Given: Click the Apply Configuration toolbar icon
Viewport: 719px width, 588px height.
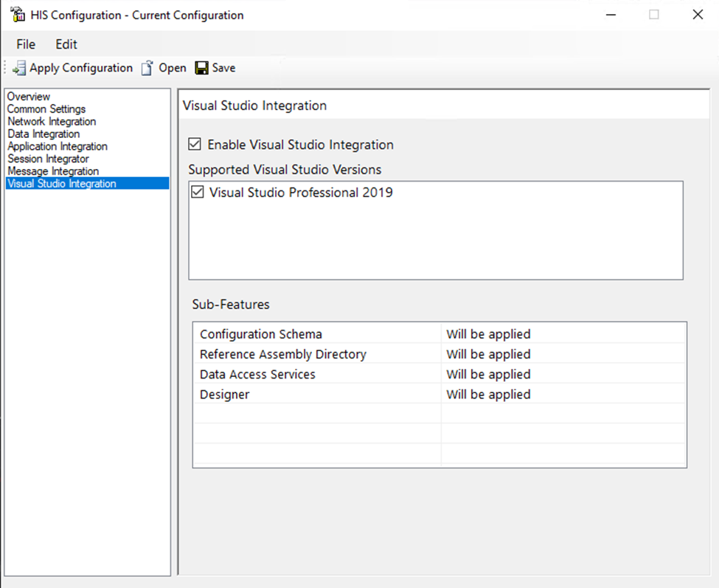Looking at the screenshot, I should tap(18, 69).
